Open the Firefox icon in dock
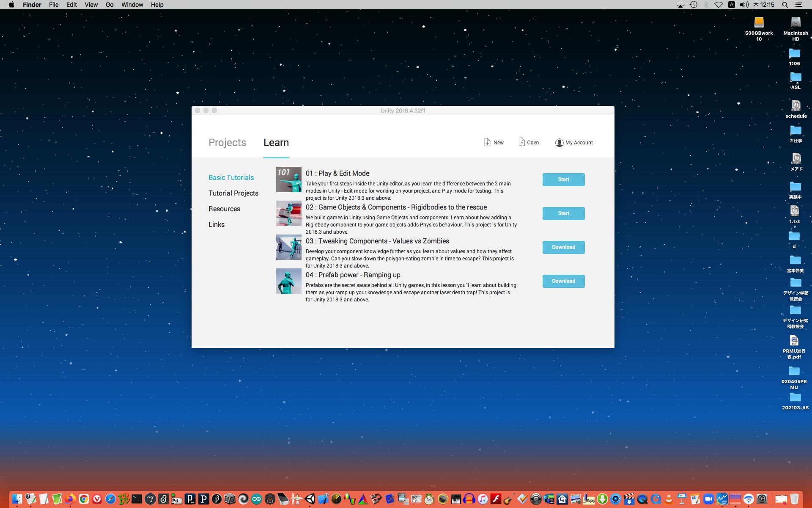 coord(70,499)
